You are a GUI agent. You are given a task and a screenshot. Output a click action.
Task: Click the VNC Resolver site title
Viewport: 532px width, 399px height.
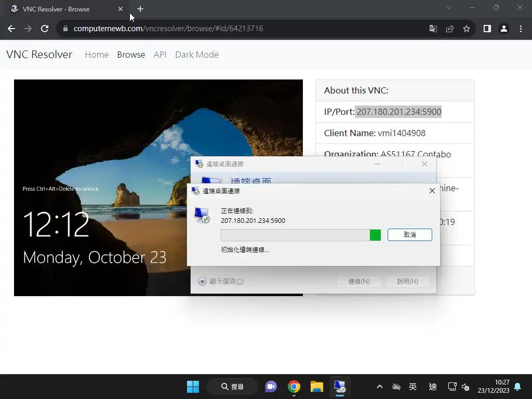(39, 54)
